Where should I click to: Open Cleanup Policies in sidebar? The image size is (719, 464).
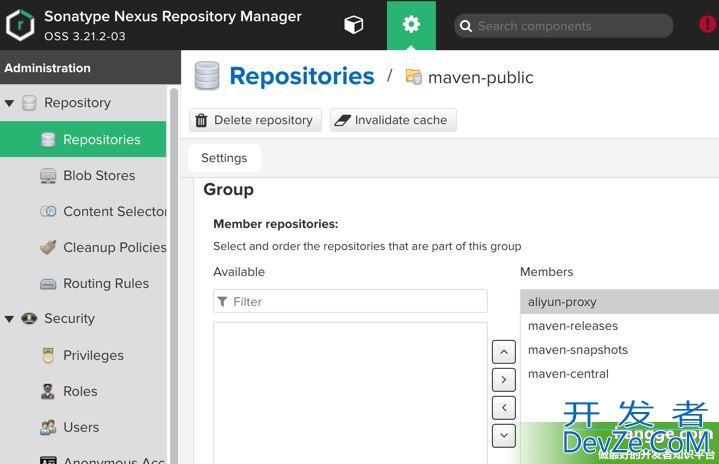(x=115, y=248)
